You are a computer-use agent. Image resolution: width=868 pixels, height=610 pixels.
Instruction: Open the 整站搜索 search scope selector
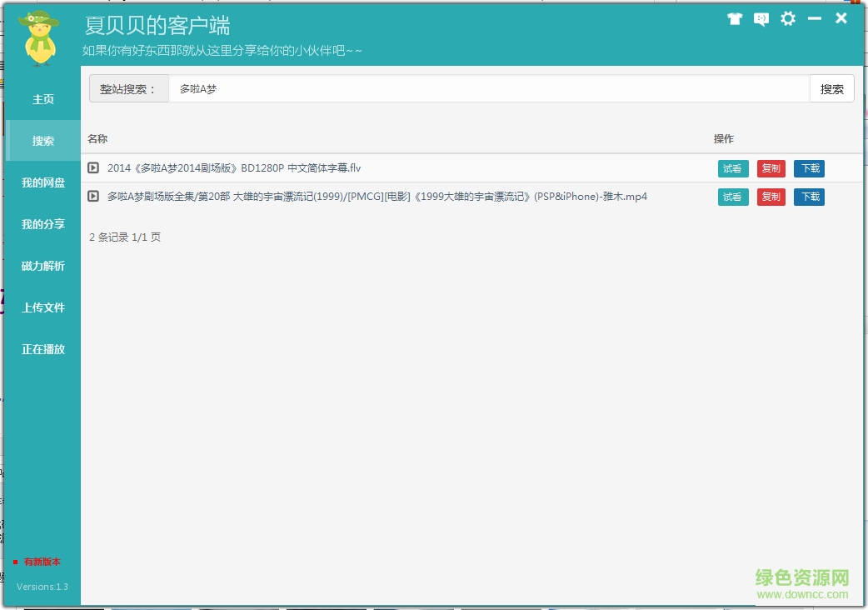click(129, 88)
